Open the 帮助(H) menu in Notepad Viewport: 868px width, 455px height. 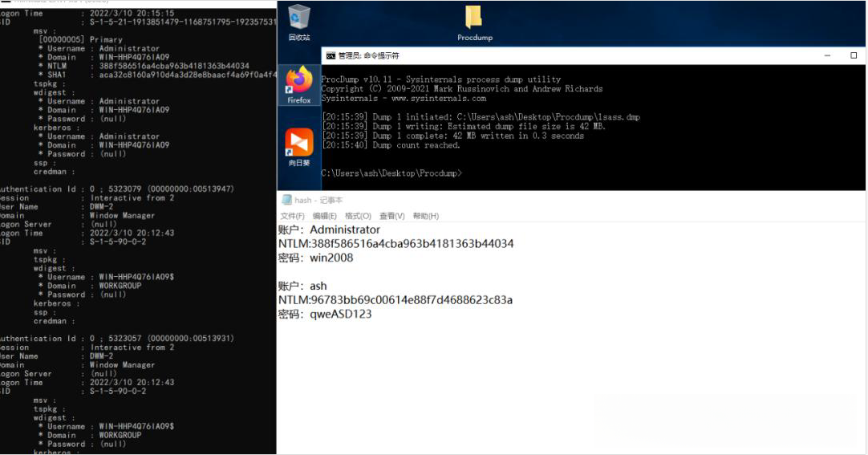point(426,216)
